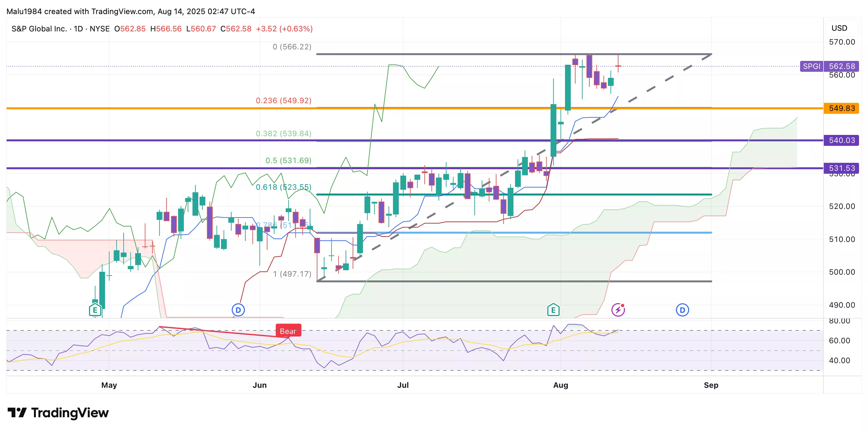Click the red Bear divergence label
This screenshot has width=868, height=432.
(288, 331)
